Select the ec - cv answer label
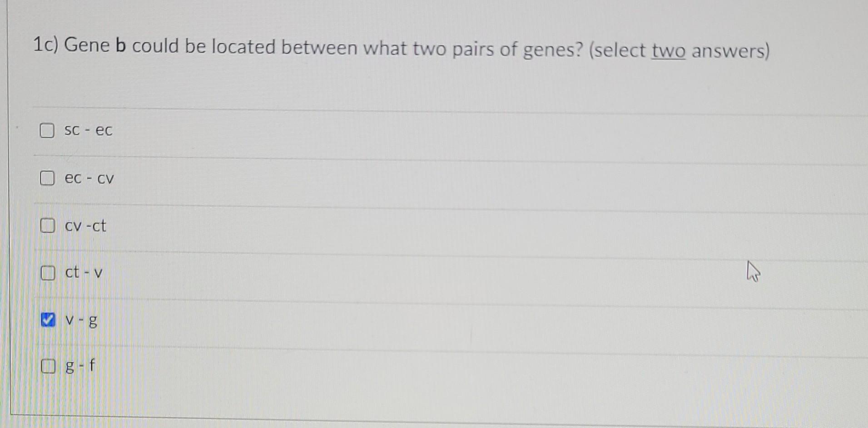This screenshot has height=428, width=868. point(89,178)
